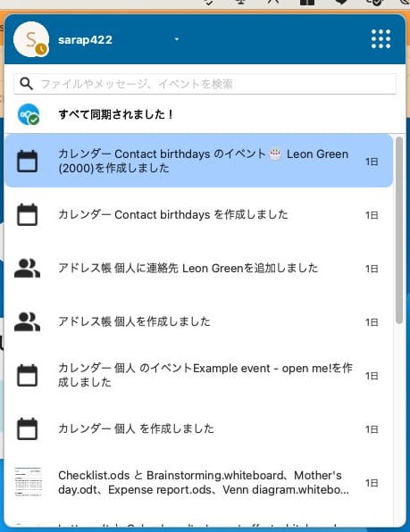Viewport: 410px width, 532px height.
Task: Open アドレス帳 個人を作成しました activity
Action: 199,321
